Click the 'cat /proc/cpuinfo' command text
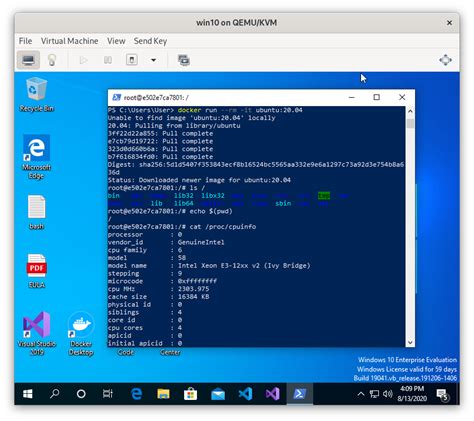Screen dimensions: 474x421 pyautogui.click(x=223, y=227)
